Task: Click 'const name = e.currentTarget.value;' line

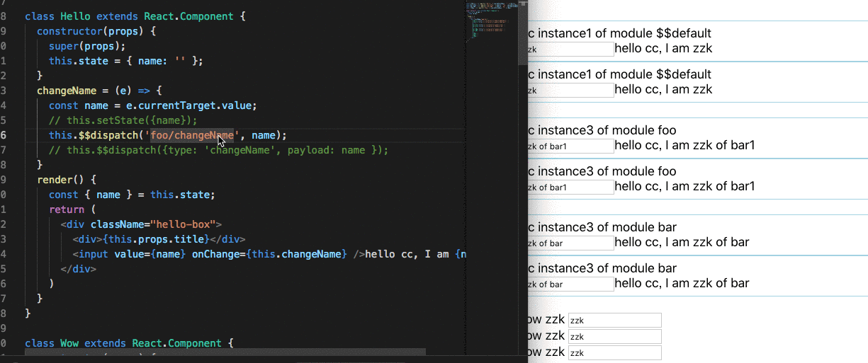Action: pos(153,105)
